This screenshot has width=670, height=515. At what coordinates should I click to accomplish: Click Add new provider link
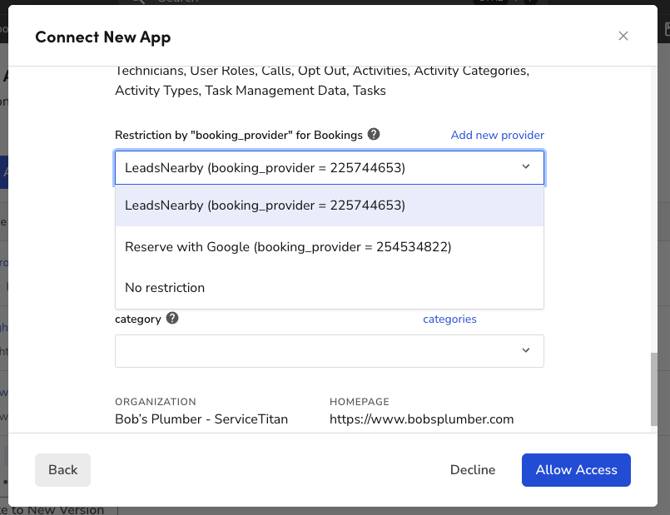point(497,135)
